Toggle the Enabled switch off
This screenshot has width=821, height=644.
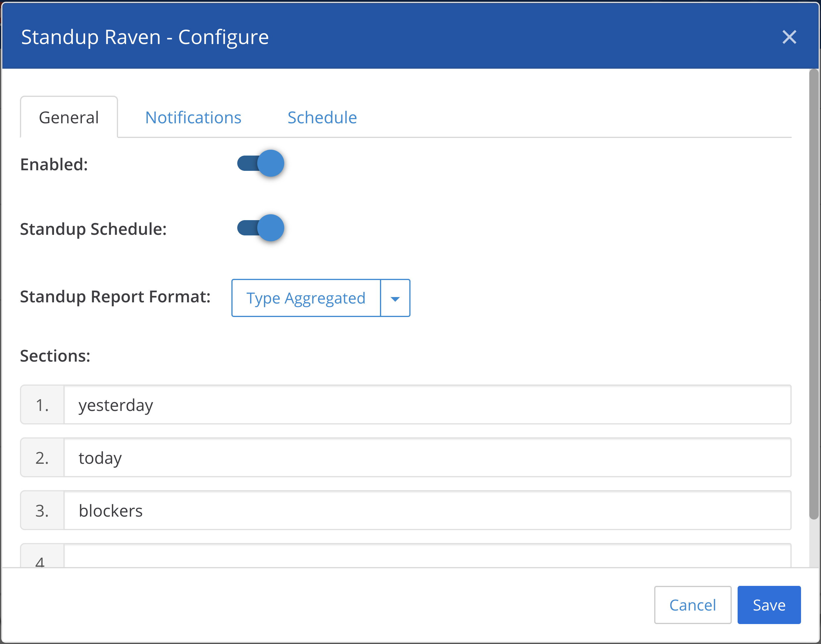[x=260, y=163]
